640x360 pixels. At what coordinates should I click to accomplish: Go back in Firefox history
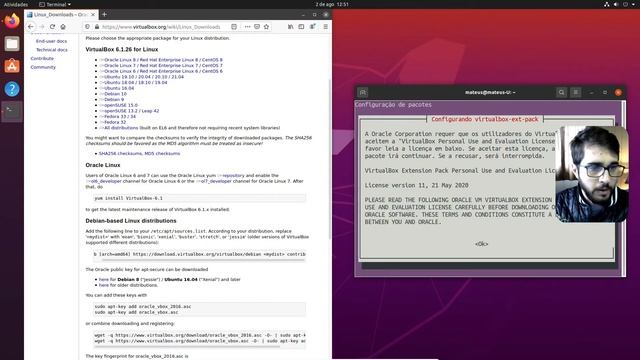[31, 27]
